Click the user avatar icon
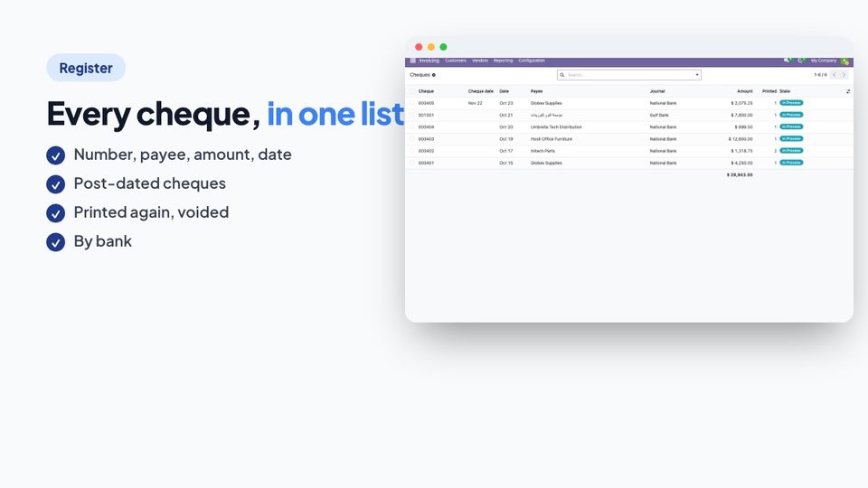The image size is (868, 488). point(844,61)
